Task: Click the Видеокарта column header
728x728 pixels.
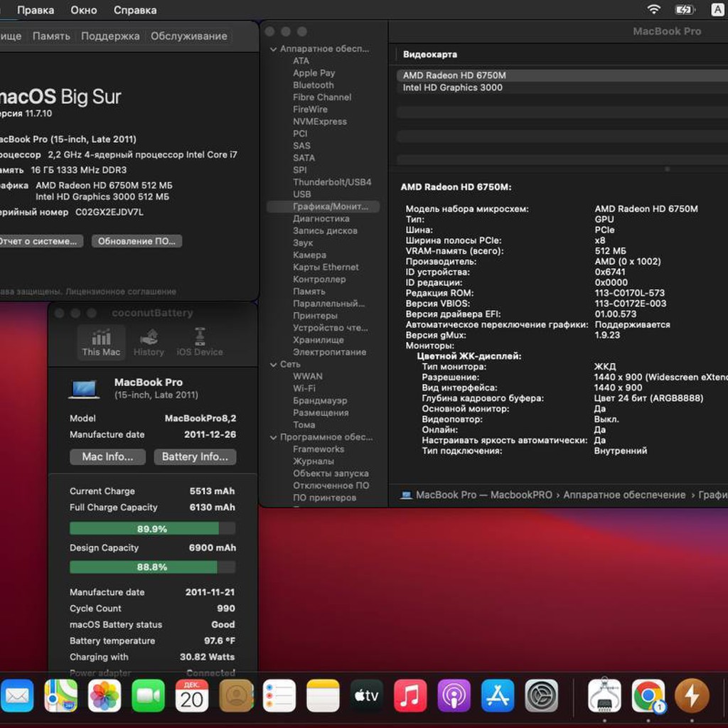Action: coord(430,54)
